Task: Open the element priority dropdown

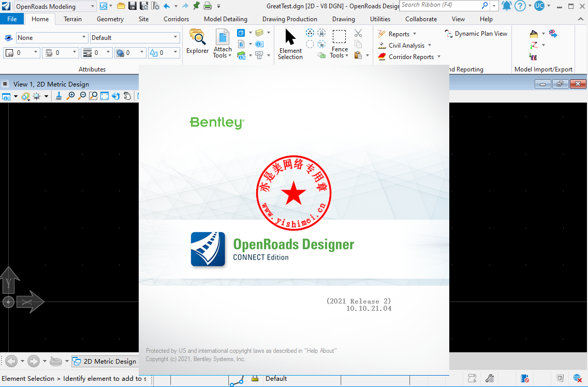Action: tap(164, 53)
